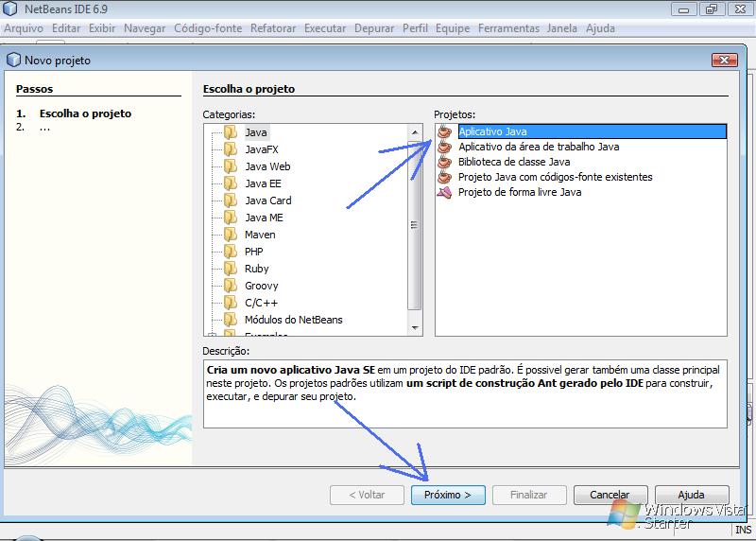Close the Novo projeto dialog
The height and width of the screenshot is (541, 756).
(725, 60)
